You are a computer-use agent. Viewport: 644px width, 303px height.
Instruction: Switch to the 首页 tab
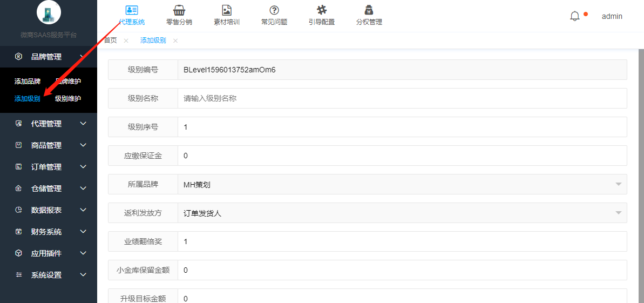point(110,41)
